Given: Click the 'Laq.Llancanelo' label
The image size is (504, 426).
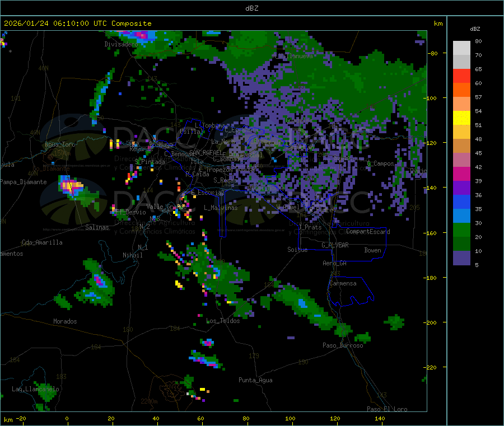Looking at the screenshot, I should coord(35,390).
